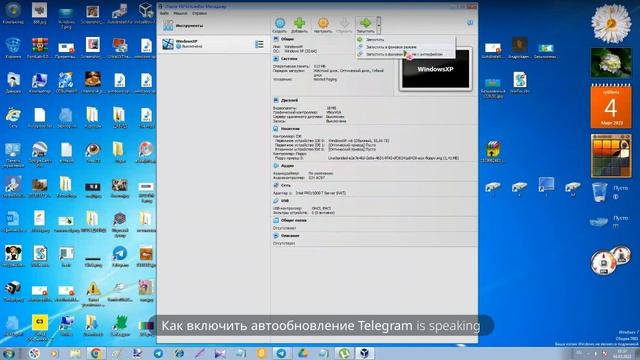Open uTorrent icon in the taskbar
The height and width of the screenshot is (360, 640).
click(344, 353)
